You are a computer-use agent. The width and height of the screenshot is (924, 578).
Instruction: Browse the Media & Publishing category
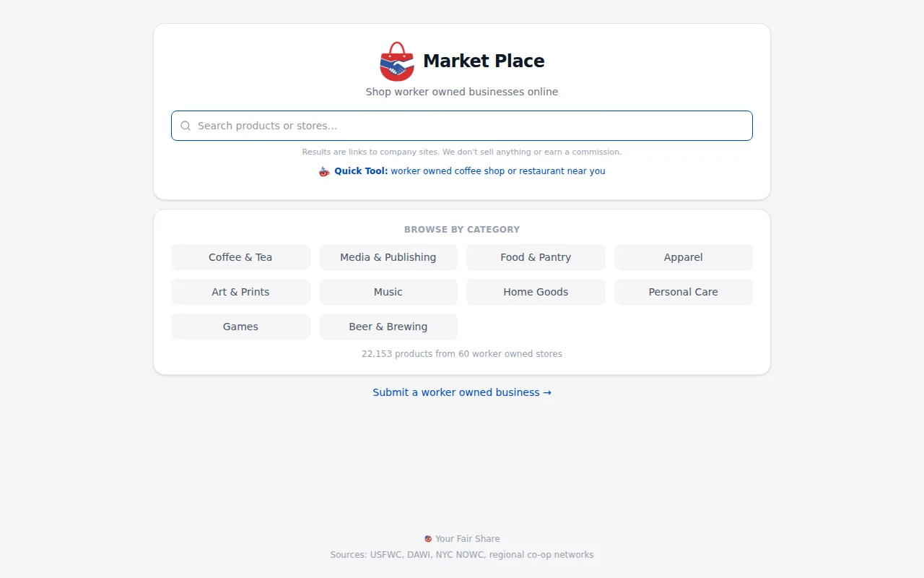[388, 257]
